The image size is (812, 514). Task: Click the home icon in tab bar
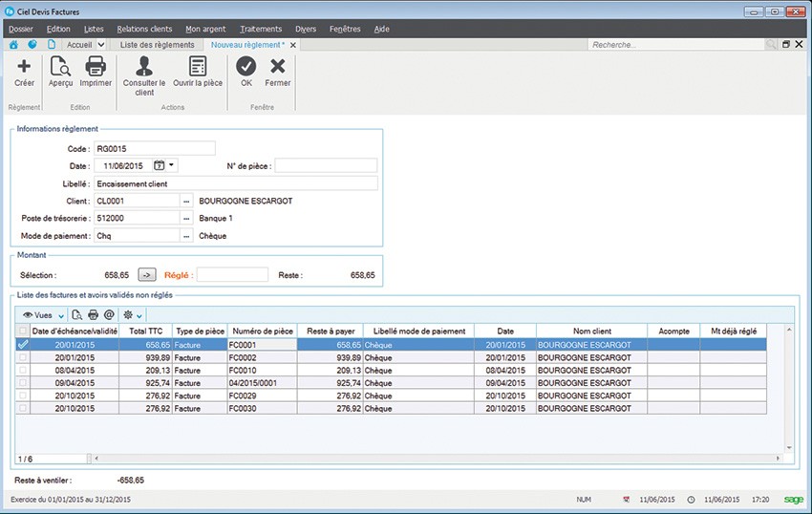click(x=13, y=45)
